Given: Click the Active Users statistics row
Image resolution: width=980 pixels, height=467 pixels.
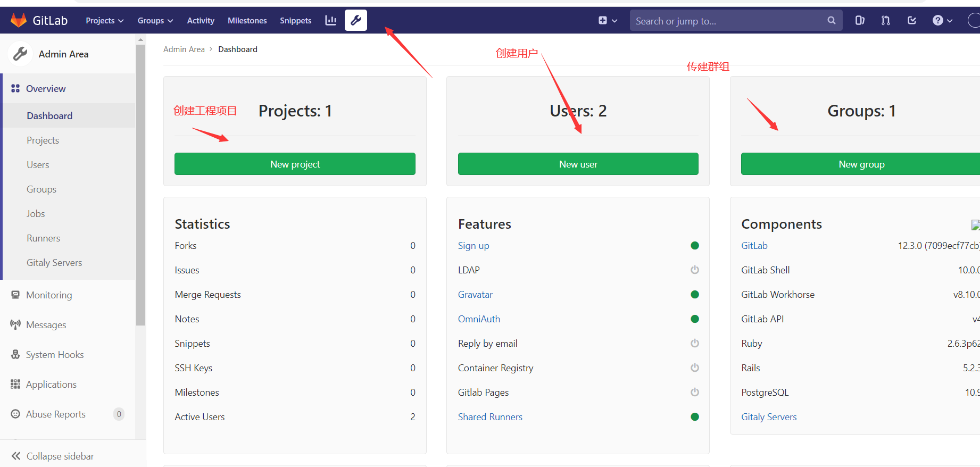Looking at the screenshot, I should coord(295,416).
